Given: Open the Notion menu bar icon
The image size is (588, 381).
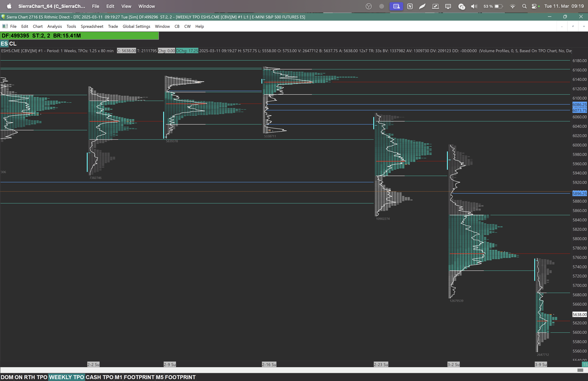Looking at the screenshot, I should coord(410,6).
